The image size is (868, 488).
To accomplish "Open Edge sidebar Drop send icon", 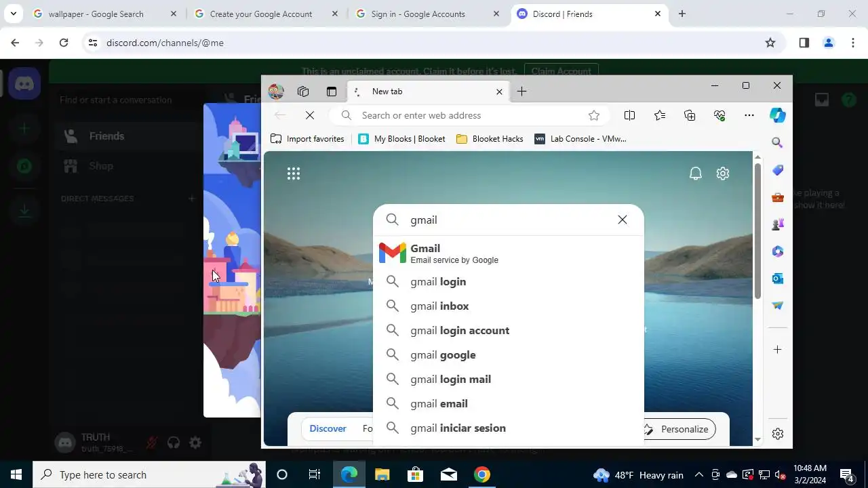I will pos(778,306).
